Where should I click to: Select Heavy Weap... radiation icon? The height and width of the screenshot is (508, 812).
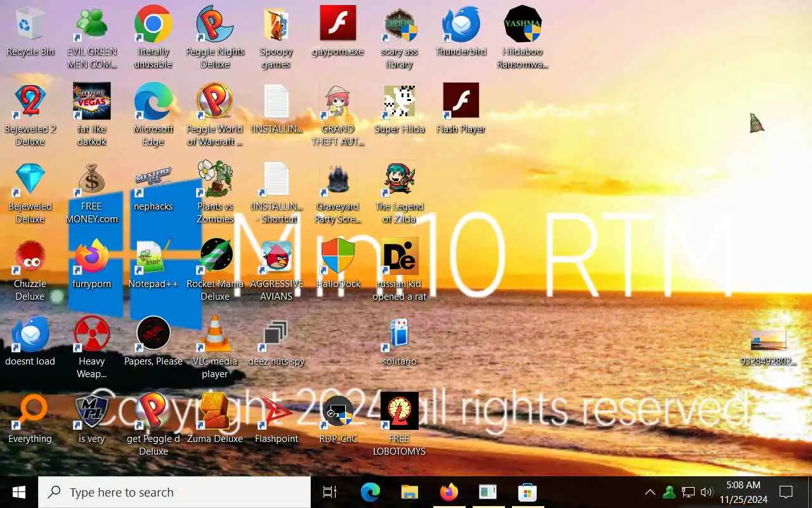pos(92,334)
